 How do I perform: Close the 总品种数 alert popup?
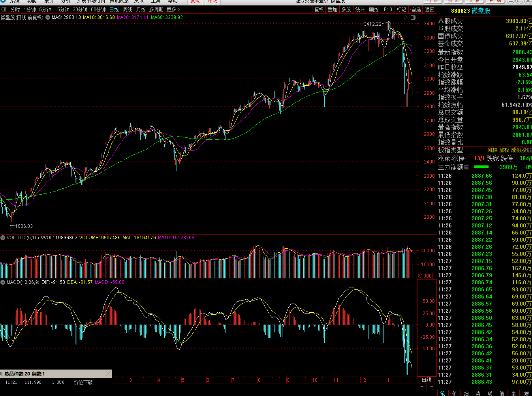click(109, 373)
